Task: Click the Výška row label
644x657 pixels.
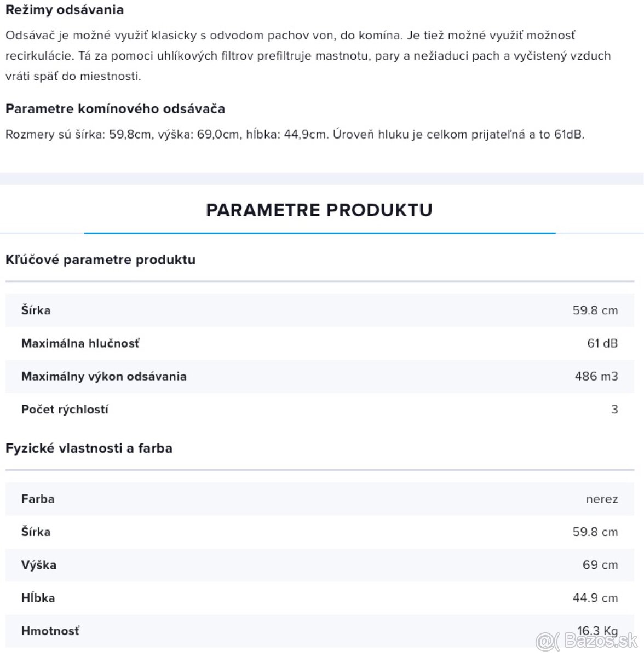Action: pos(38,564)
